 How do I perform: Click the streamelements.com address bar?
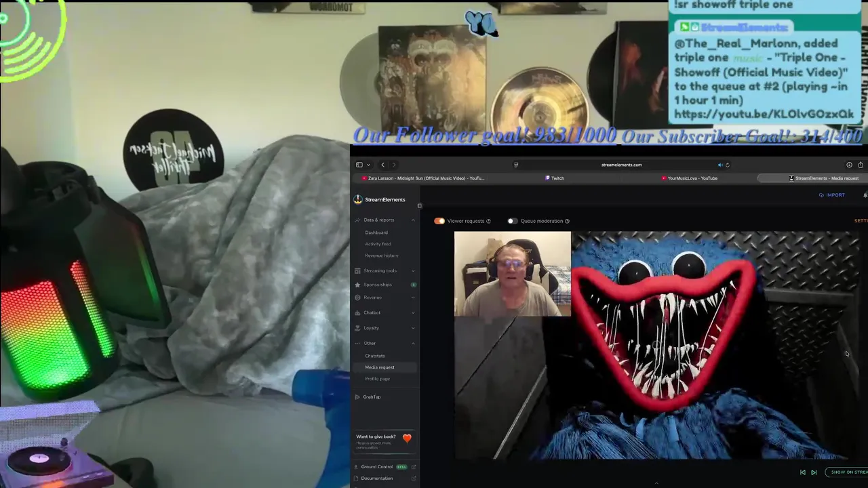[621, 165]
